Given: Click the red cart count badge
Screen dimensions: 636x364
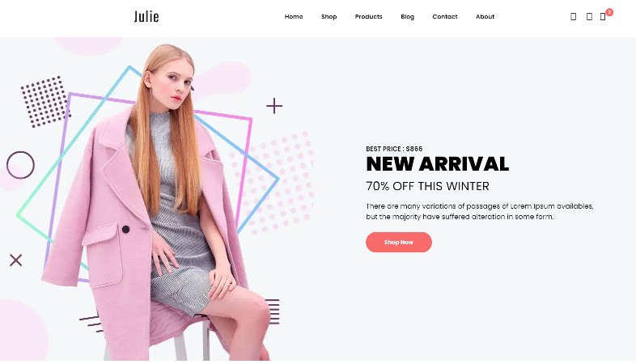Looking at the screenshot, I should click(x=609, y=12).
